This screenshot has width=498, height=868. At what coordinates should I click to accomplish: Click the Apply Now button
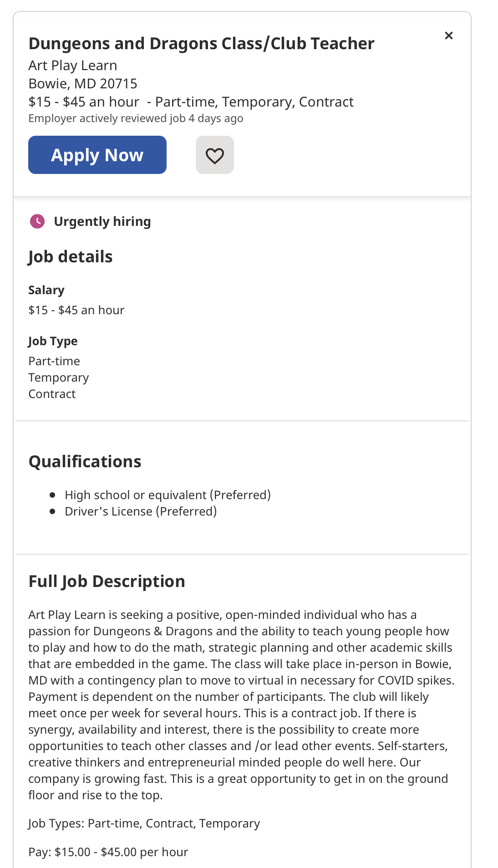tap(97, 155)
